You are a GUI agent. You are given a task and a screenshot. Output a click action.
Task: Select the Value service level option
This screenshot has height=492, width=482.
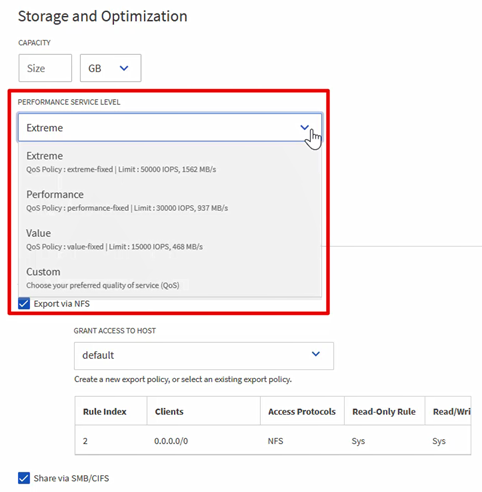(x=170, y=240)
